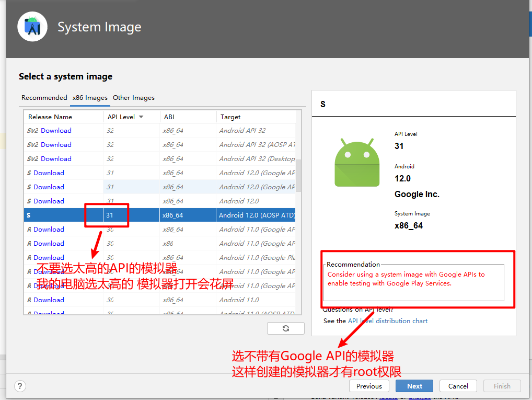
Task: Click the system image table scrollbar
Action: click(x=298, y=175)
